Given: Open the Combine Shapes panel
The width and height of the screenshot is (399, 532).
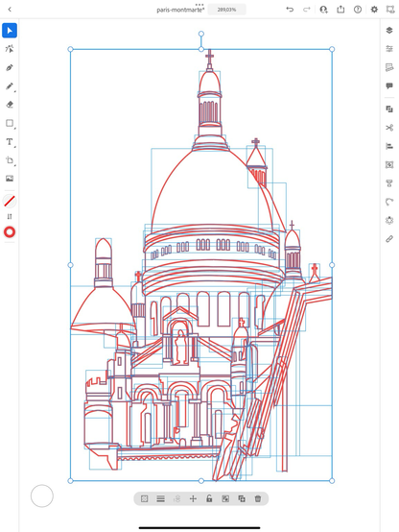Looking at the screenshot, I should (x=389, y=109).
